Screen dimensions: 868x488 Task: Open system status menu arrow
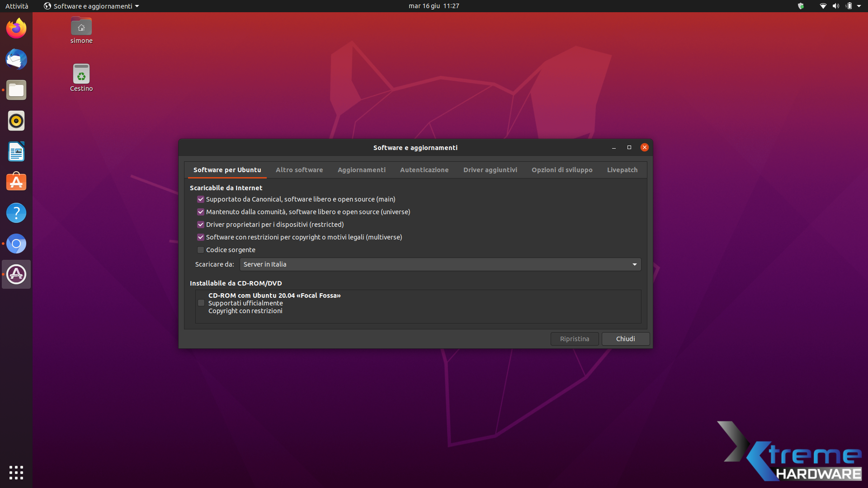(x=859, y=6)
